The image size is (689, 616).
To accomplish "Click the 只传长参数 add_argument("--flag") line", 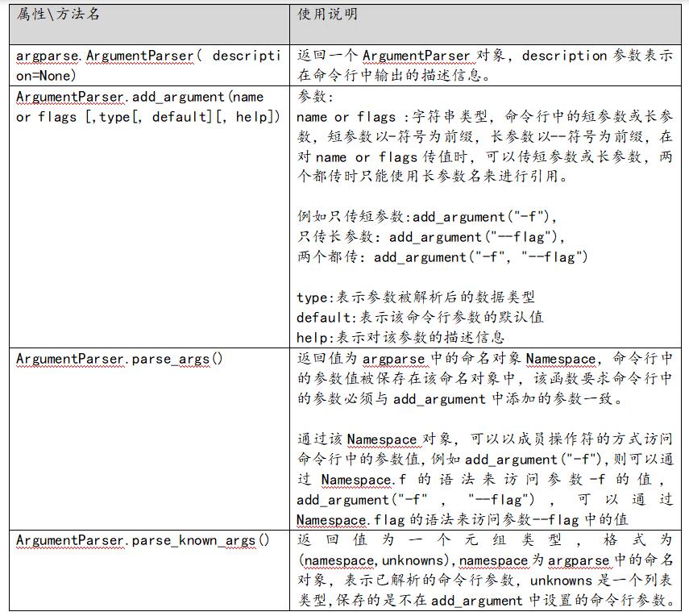I will pyautogui.click(x=431, y=237).
